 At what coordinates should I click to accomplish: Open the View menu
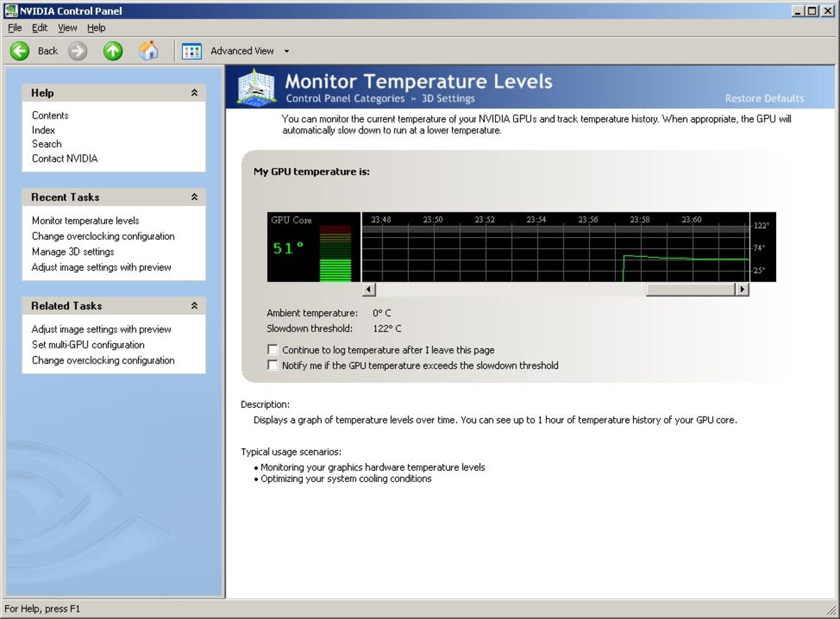(x=68, y=28)
